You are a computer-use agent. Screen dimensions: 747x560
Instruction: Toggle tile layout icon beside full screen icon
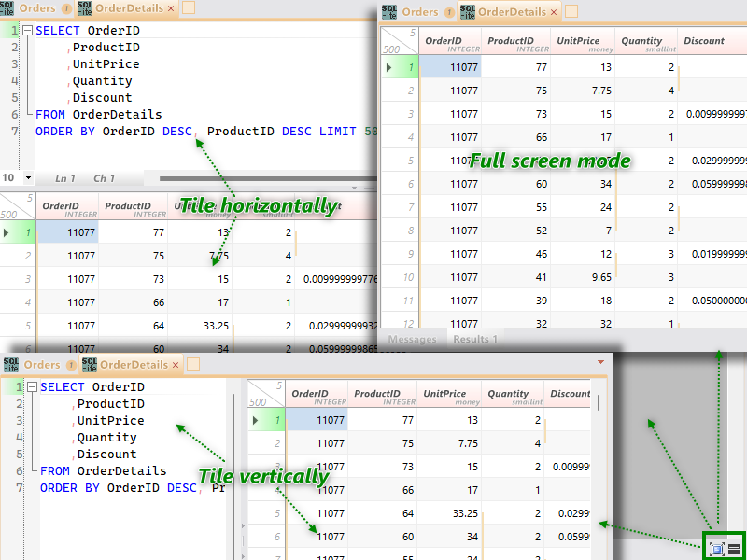734,550
